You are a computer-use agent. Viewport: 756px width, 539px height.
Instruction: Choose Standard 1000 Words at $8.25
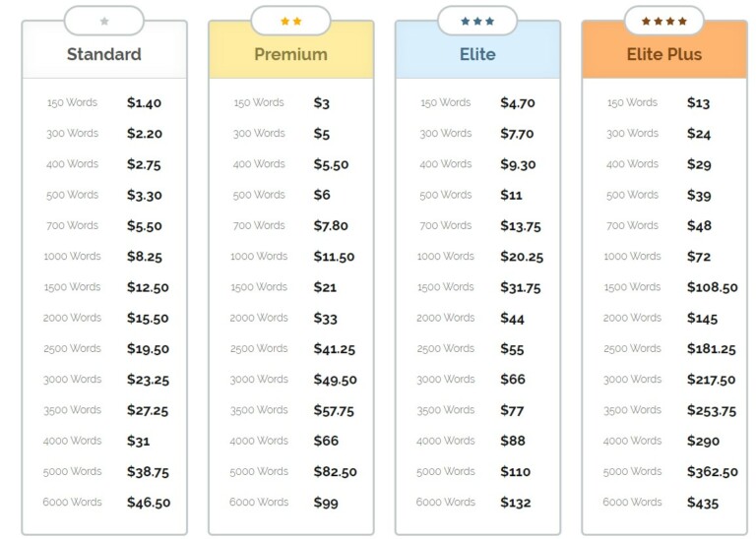click(145, 257)
